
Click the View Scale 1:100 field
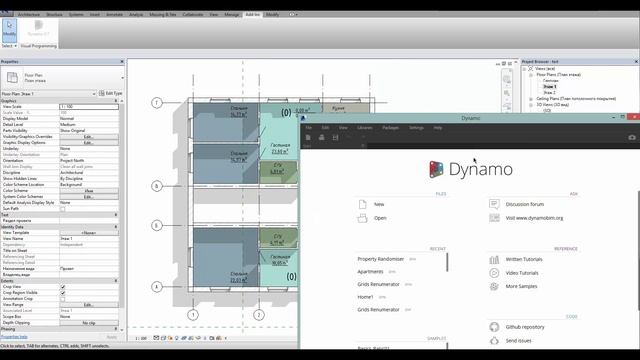click(89, 107)
